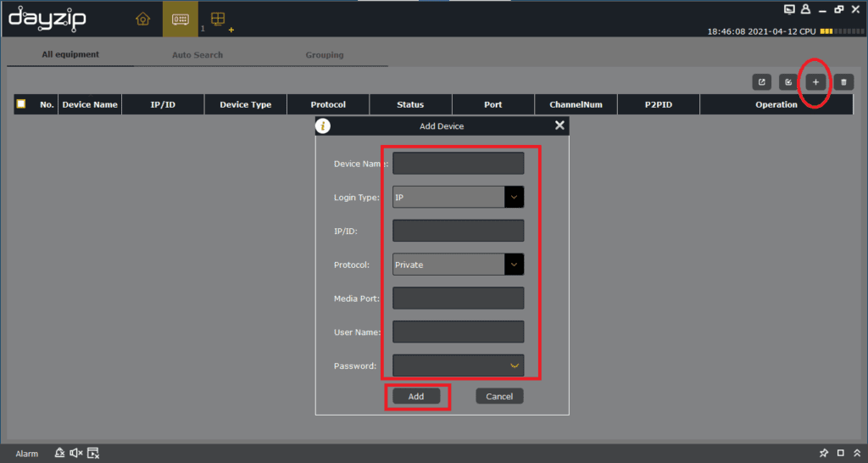Click the plus add device icon
The image size is (868, 463).
(815, 82)
